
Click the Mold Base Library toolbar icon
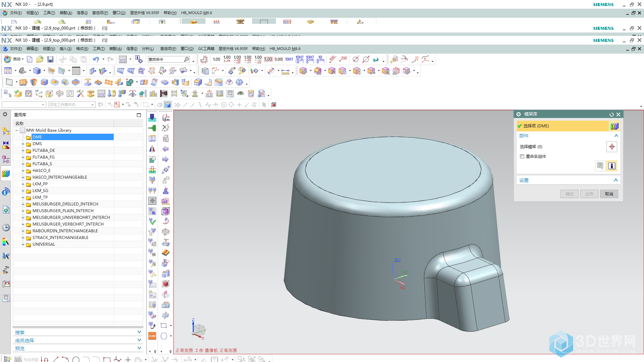[x=101, y=94]
